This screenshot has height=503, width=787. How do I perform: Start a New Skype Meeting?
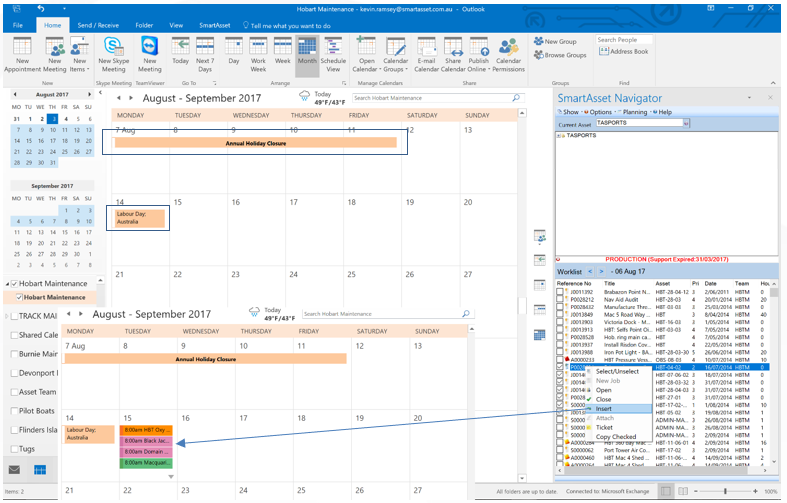(x=113, y=55)
